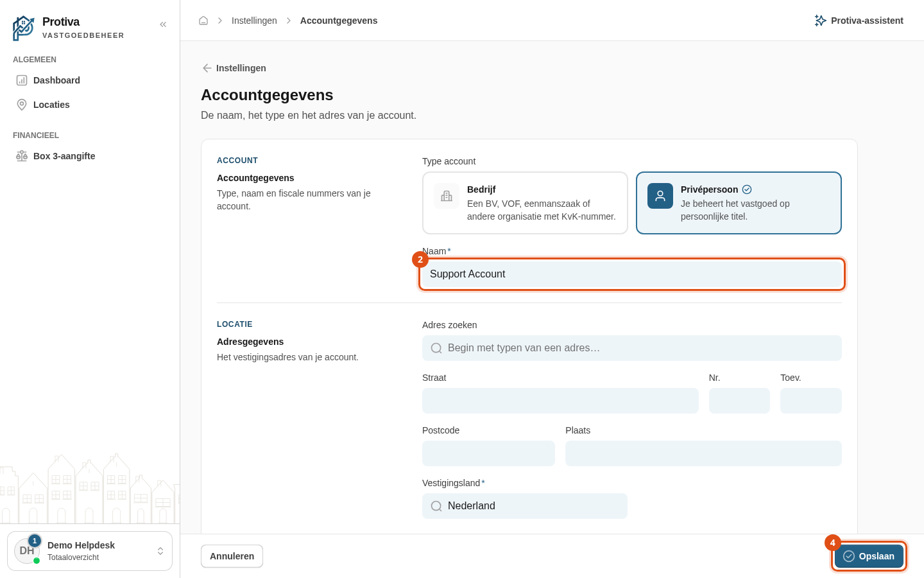Open the Vestigingsland Nederland combo box

coord(525,506)
